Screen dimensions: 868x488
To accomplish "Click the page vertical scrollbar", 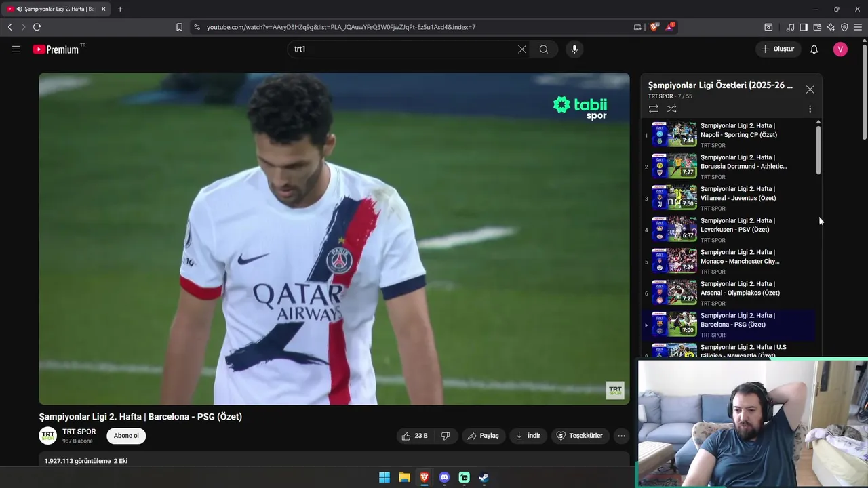I will click(864, 91).
